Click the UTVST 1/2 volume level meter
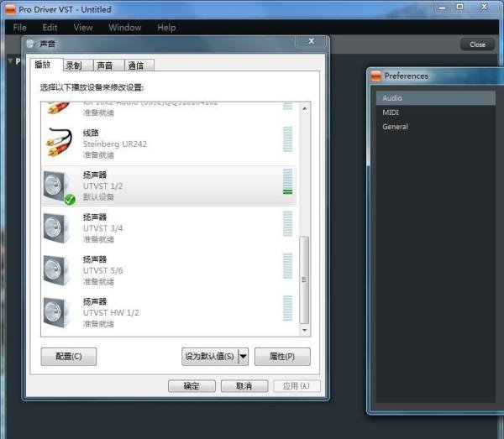This screenshot has height=439, width=504. pyautogui.click(x=287, y=181)
